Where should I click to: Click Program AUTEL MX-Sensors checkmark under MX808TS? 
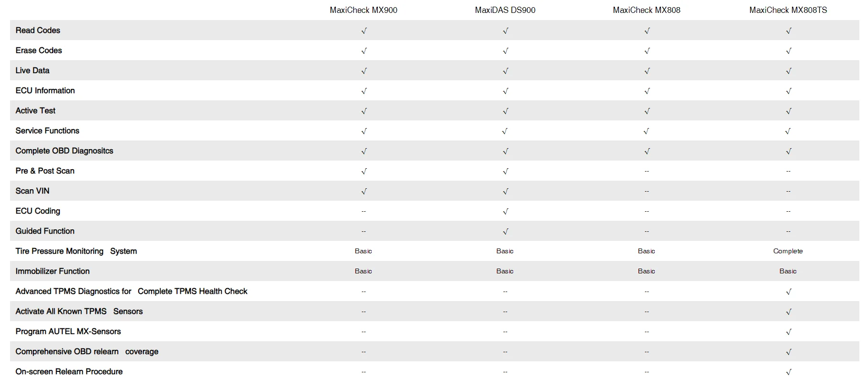[x=789, y=332]
